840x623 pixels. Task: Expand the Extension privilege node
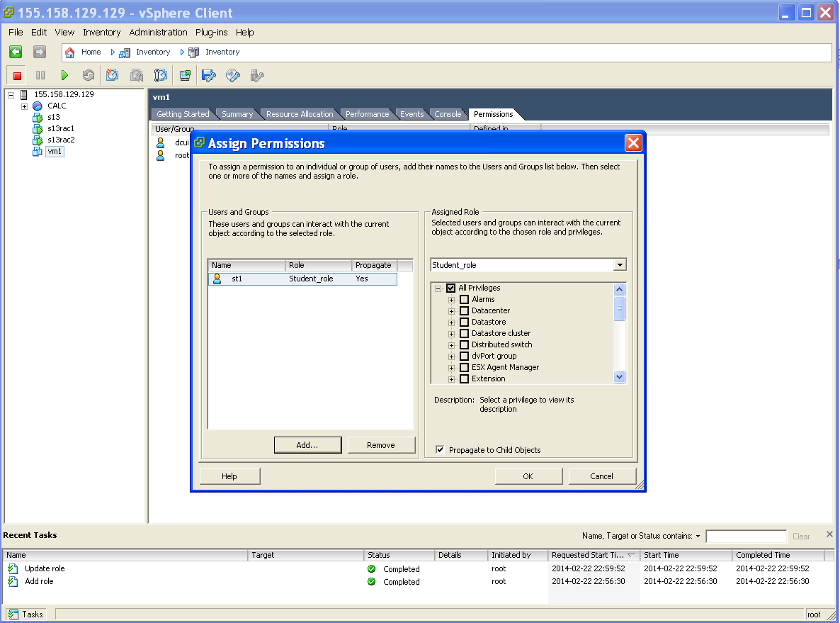point(452,380)
